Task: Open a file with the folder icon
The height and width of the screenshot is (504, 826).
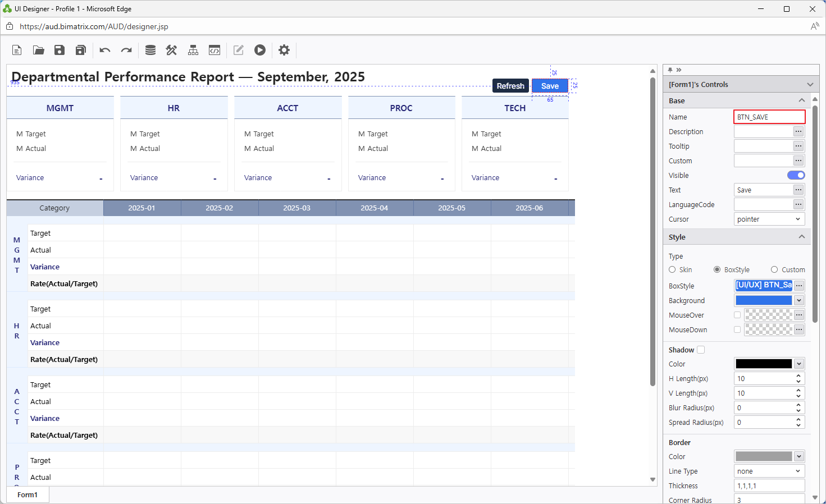Action: point(38,51)
